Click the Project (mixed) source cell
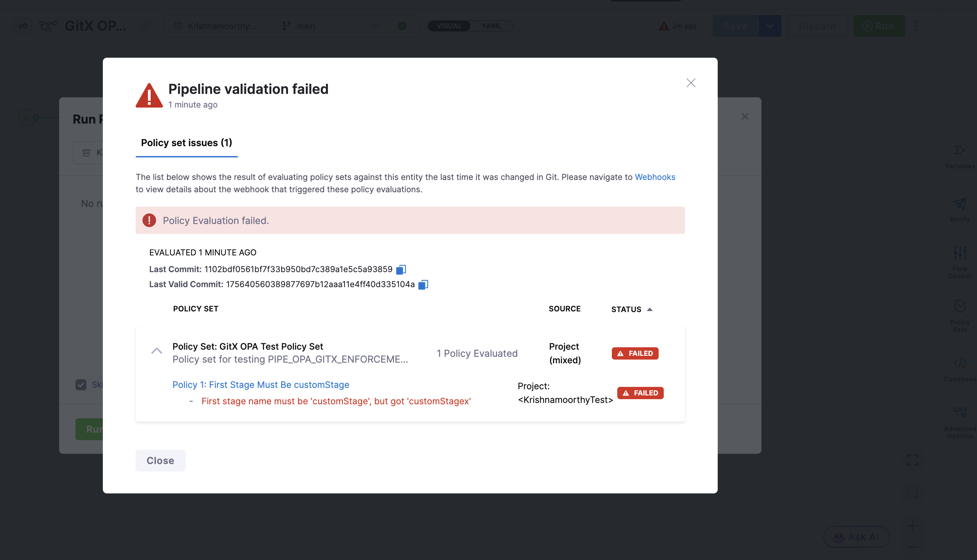 565,353
